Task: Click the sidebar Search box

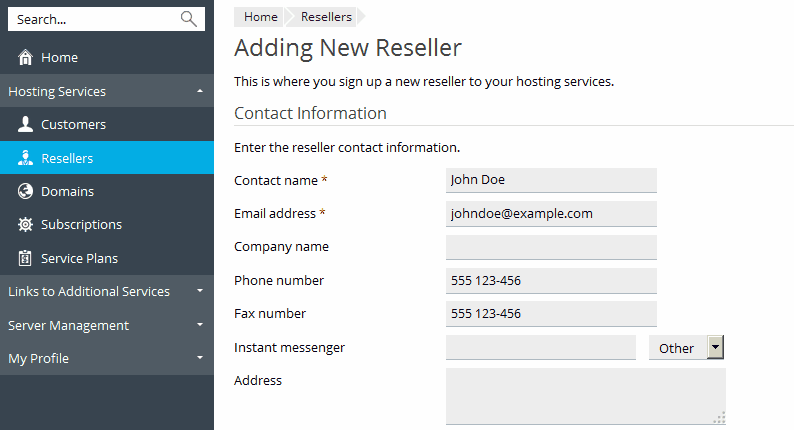Action: (x=94, y=19)
